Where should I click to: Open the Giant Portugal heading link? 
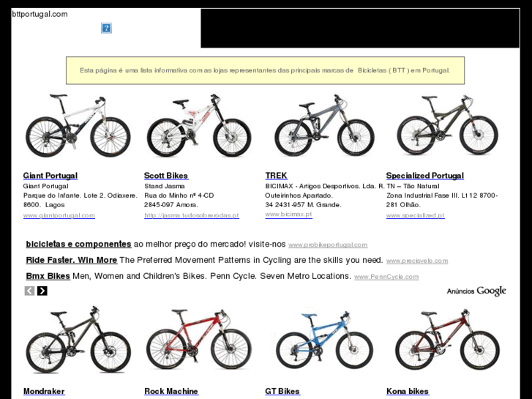(50, 176)
